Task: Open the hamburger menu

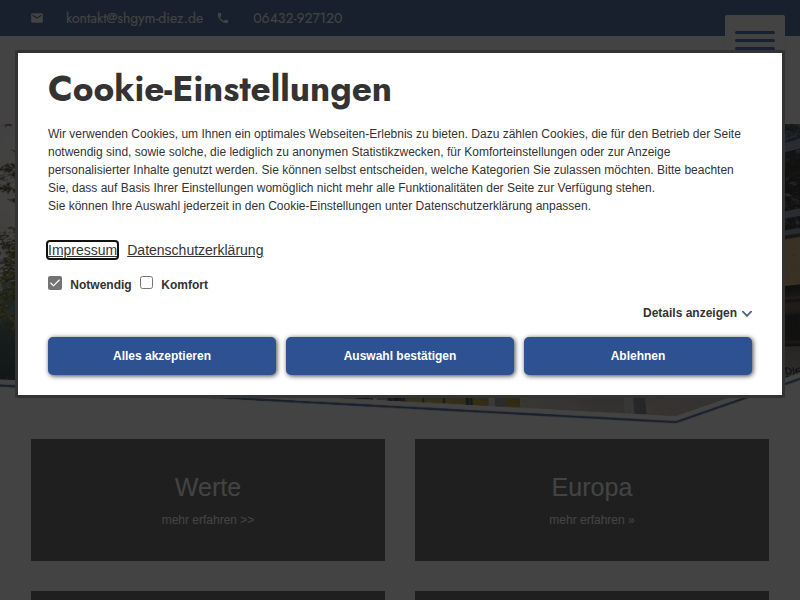Action: [x=754, y=40]
